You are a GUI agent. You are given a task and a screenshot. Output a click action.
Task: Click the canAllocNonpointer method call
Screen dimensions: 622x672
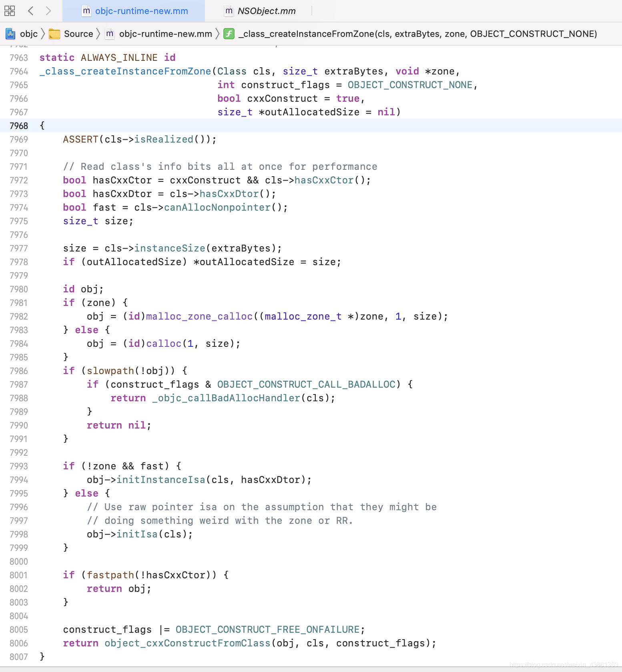pyautogui.click(x=217, y=207)
